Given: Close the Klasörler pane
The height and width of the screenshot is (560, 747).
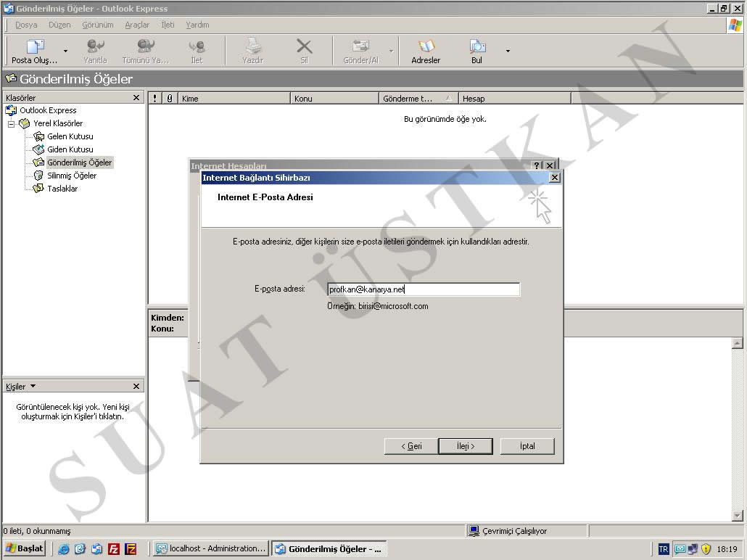Looking at the screenshot, I should [x=136, y=97].
